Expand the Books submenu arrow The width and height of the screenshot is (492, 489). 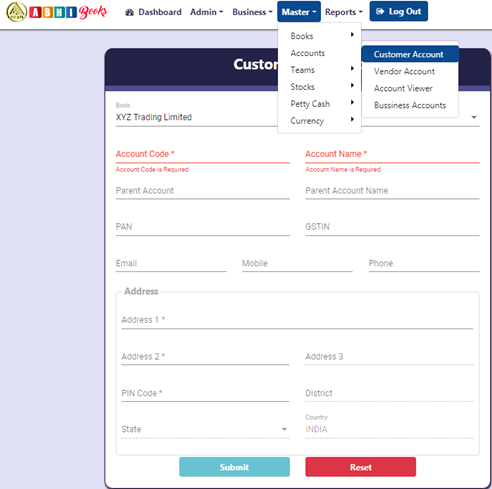point(352,35)
